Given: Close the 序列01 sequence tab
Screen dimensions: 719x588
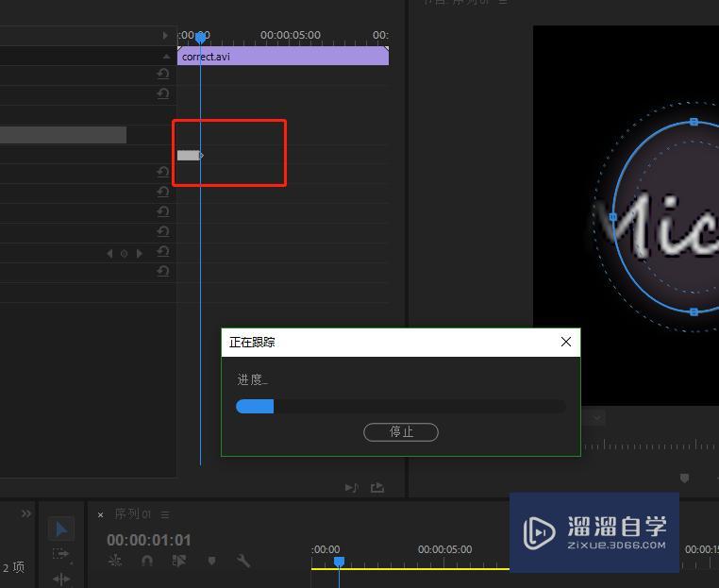Looking at the screenshot, I should click(x=100, y=515).
